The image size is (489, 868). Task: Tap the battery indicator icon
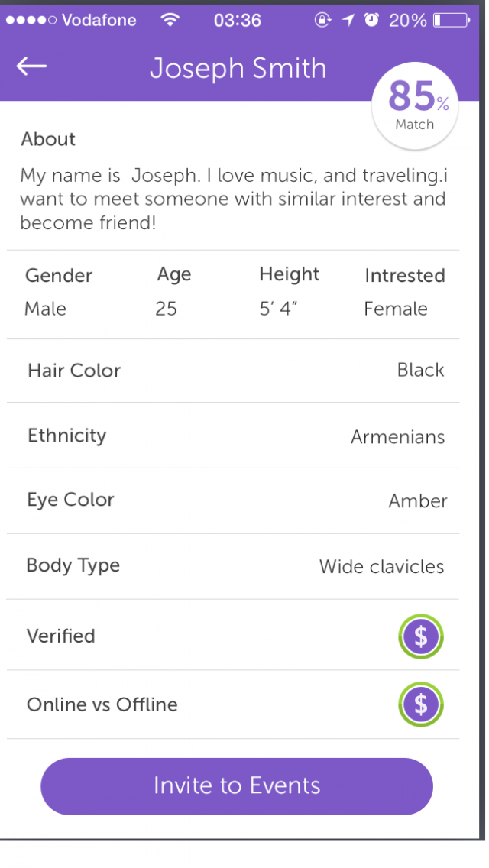click(x=451, y=21)
